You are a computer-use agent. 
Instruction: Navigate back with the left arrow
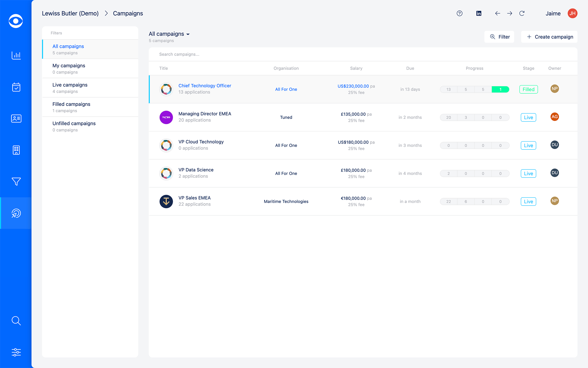click(497, 13)
